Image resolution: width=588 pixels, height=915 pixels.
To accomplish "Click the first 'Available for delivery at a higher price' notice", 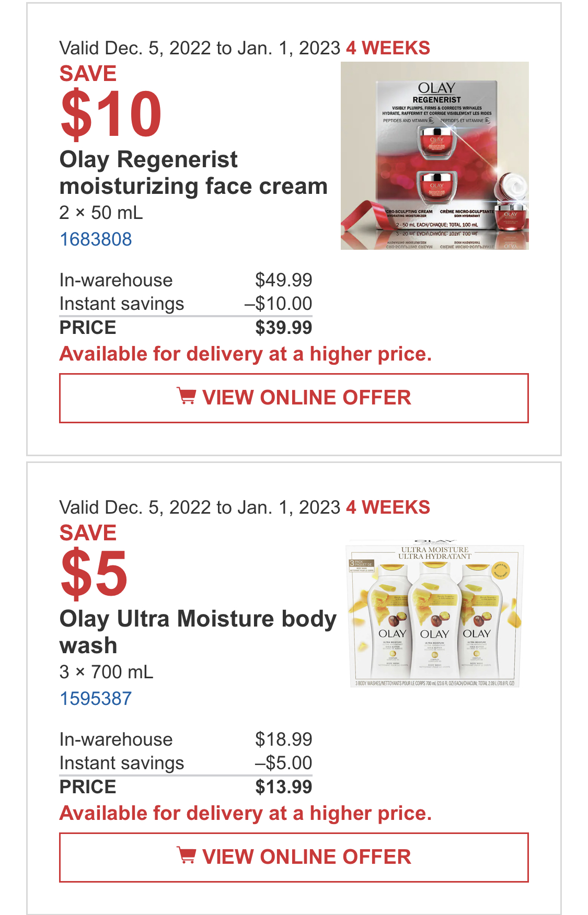I will (x=246, y=354).
